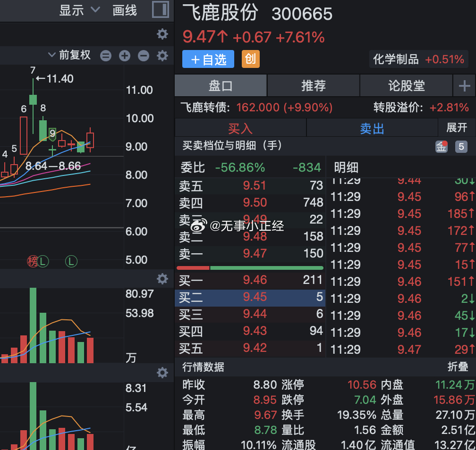This screenshot has height=450, width=476.
Task: Add stock with +自选 button
Action: pos(208,59)
